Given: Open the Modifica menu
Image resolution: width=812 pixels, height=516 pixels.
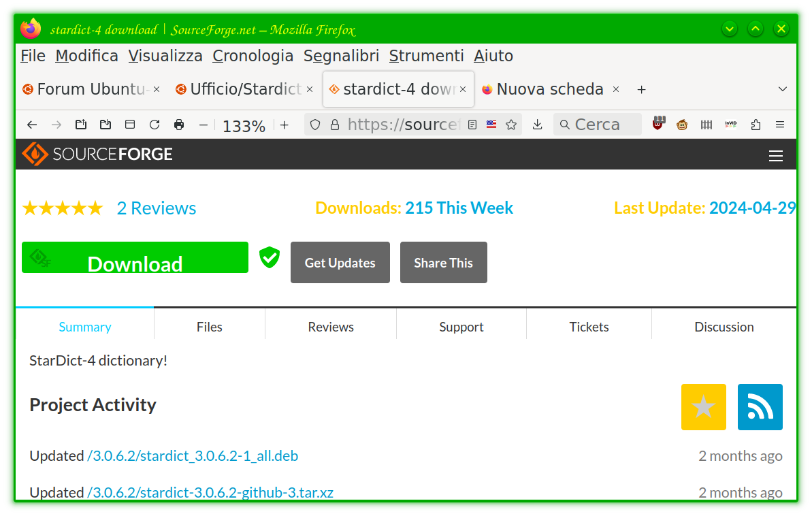Looking at the screenshot, I should tap(86, 56).
